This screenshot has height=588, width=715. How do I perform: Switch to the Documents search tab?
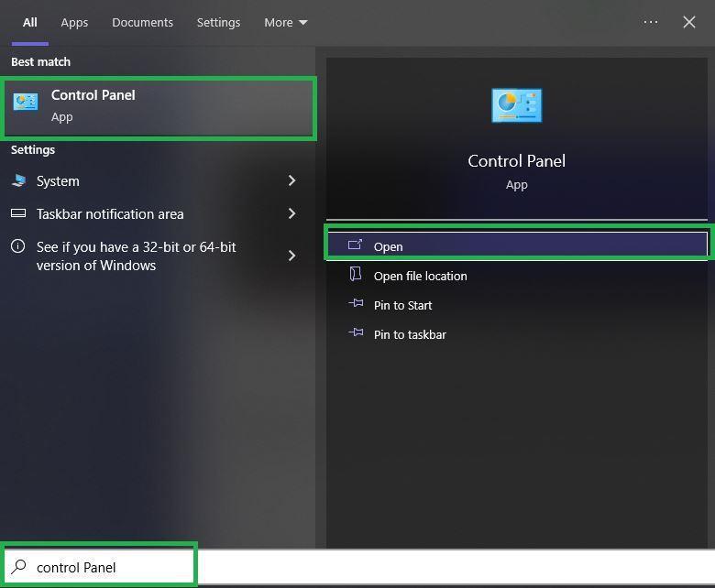[x=142, y=22]
